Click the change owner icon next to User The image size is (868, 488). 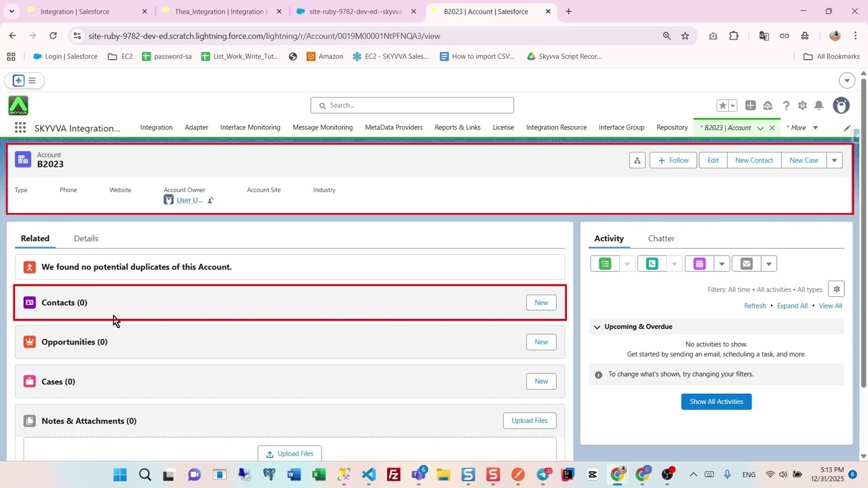click(x=210, y=200)
